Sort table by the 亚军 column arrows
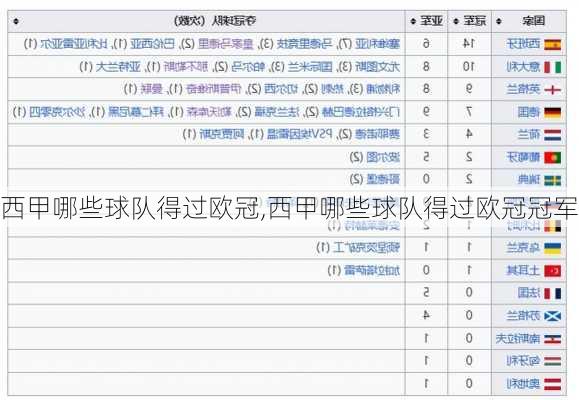579x400 pixels. [x=413, y=21]
